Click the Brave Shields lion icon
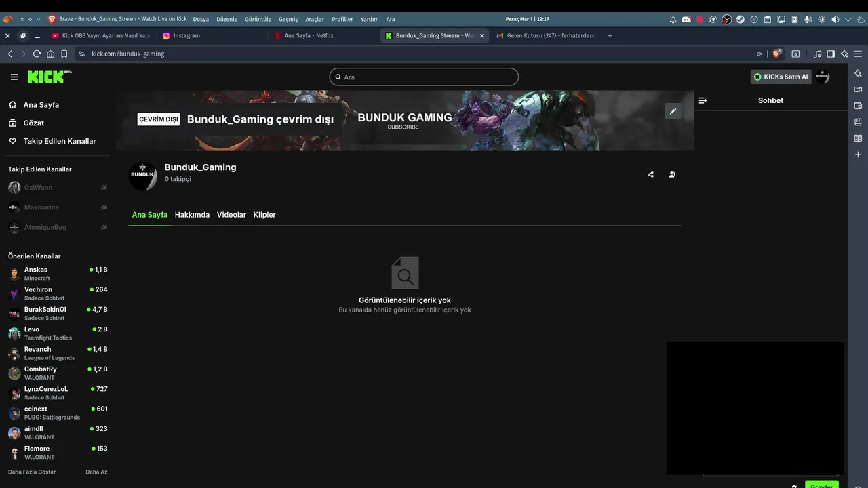This screenshot has width=868, height=488. tap(777, 54)
